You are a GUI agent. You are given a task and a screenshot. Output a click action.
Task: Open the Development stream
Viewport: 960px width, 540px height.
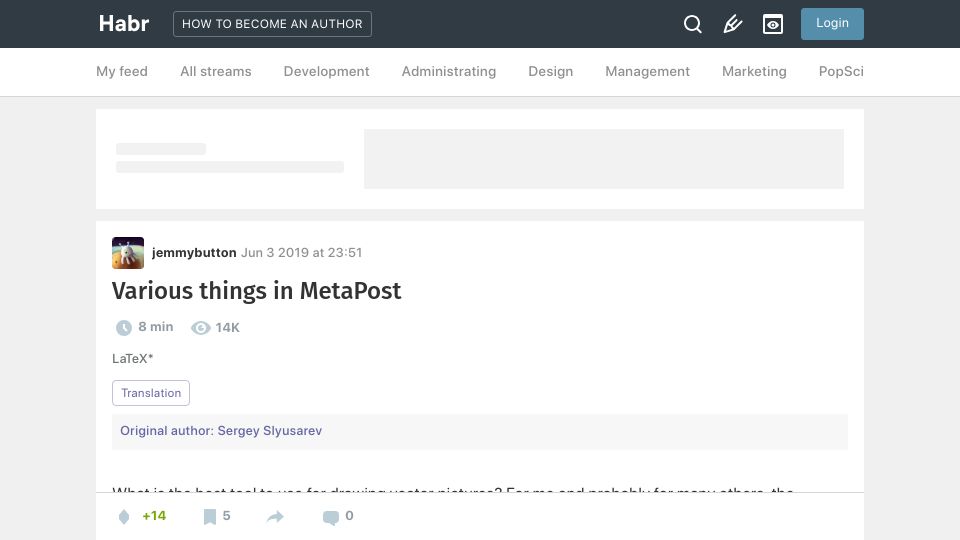pyautogui.click(x=326, y=72)
